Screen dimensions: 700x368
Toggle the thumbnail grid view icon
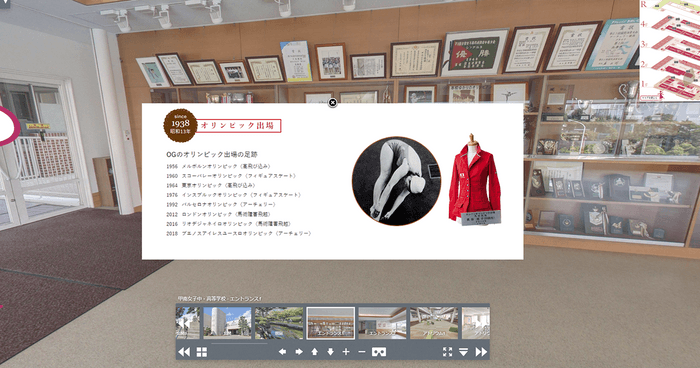coord(202,352)
